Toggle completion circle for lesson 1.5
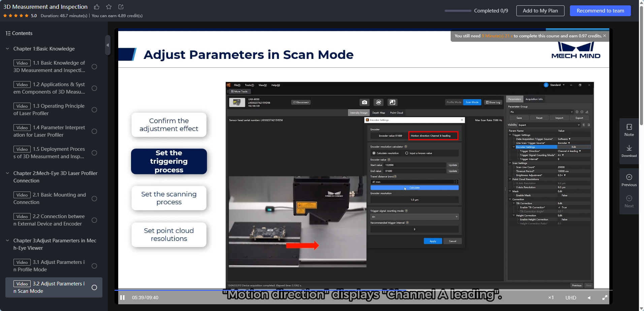The width and height of the screenshot is (644, 311). pyautogui.click(x=94, y=153)
